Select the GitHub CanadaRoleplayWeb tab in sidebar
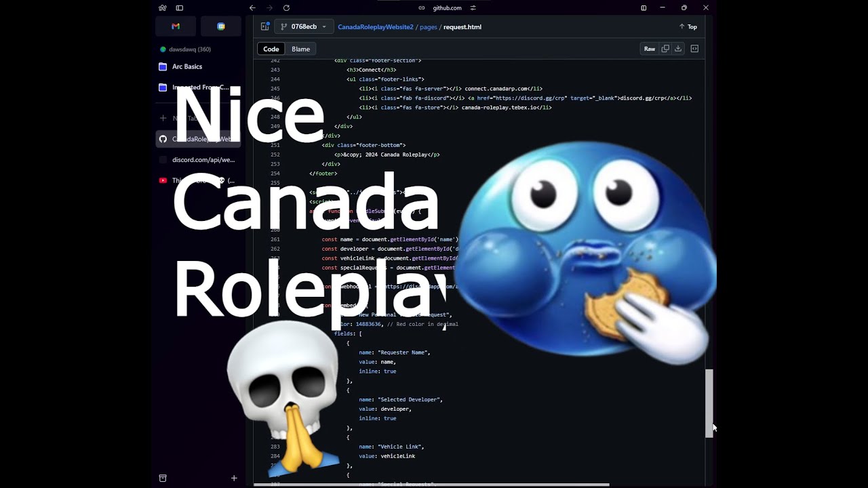868x488 pixels. coord(198,139)
